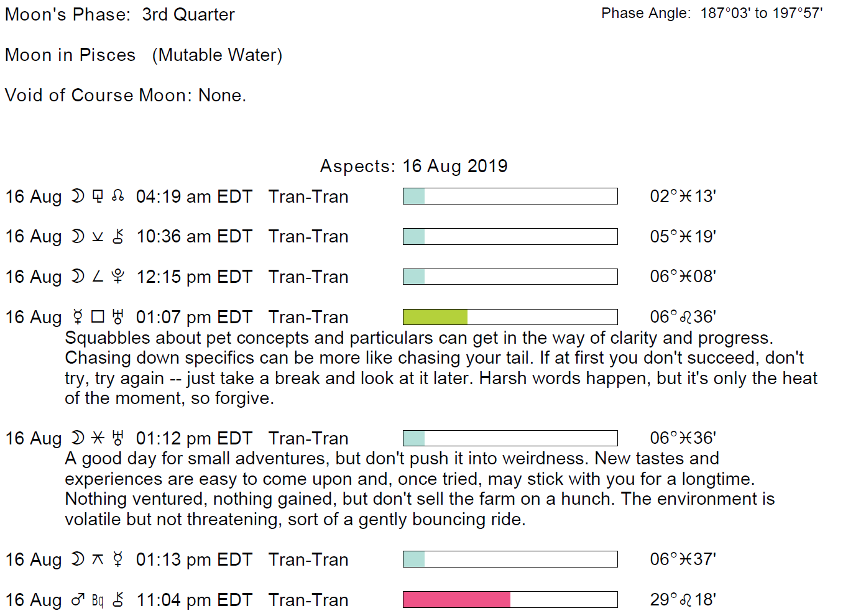
Task: Click the Bq biquintile symbol at 11:04 pm
Action: tap(98, 600)
